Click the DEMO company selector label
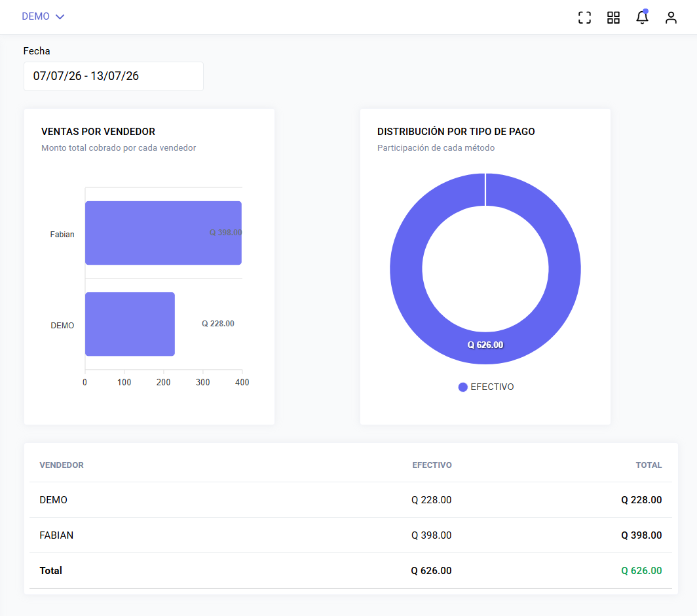The height and width of the screenshot is (616, 697). coord(35,16)
